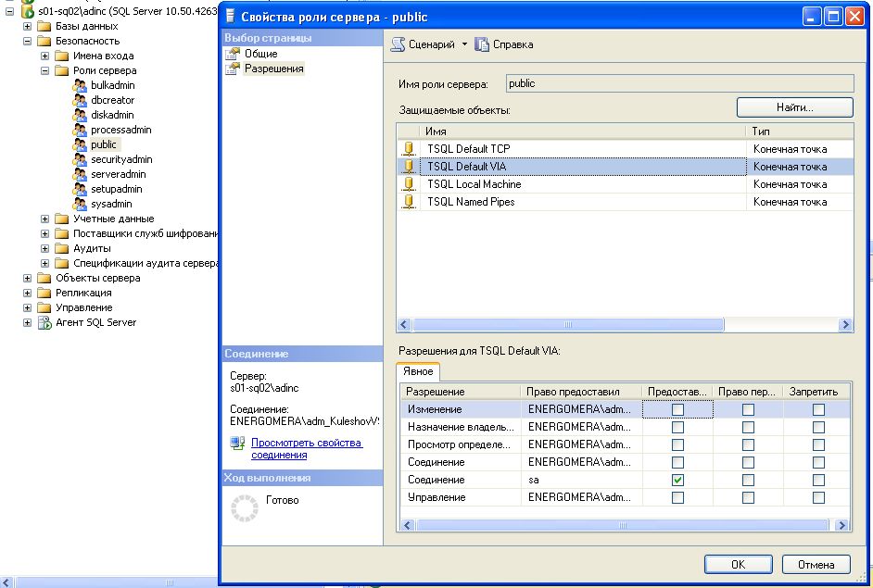Viewport: 873px width, 588px height.
Task: Check Запретить for the Управление permission
Action: [818, 498]
